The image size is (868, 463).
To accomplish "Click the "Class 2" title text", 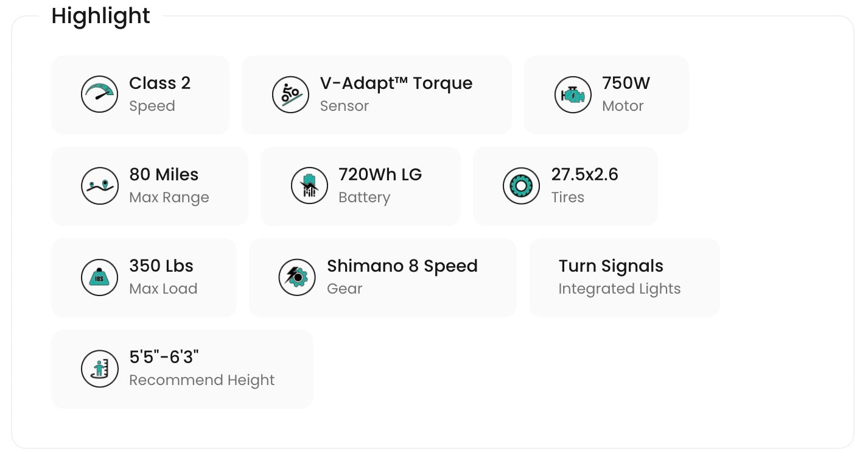I will pos(159,83).
